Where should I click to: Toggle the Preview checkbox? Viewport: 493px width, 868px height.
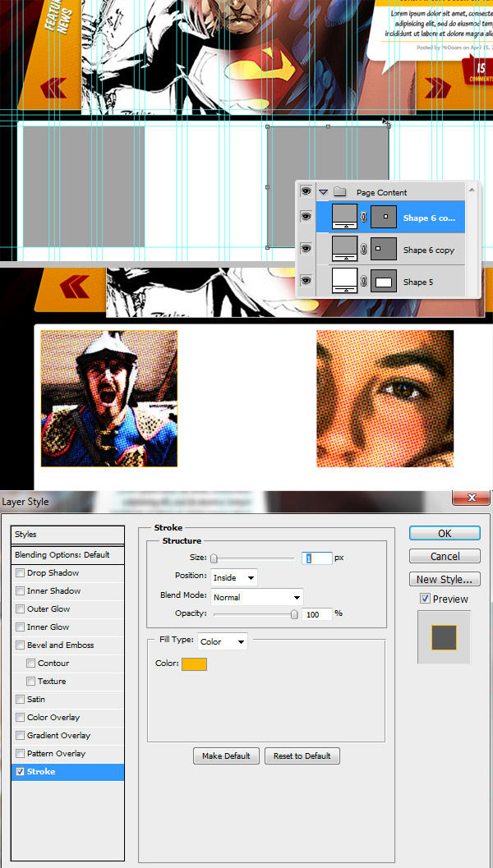pos(425,599)
